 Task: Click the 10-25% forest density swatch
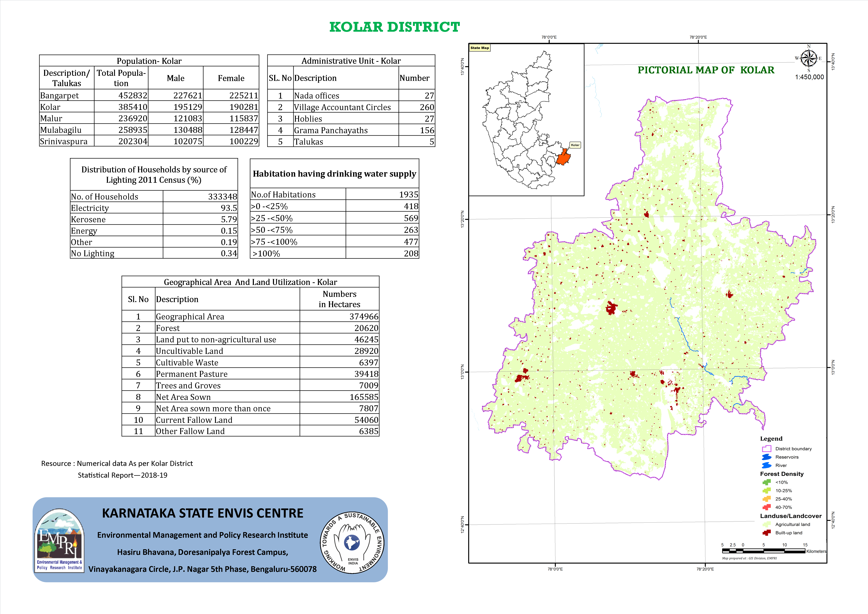click(766, 491)
